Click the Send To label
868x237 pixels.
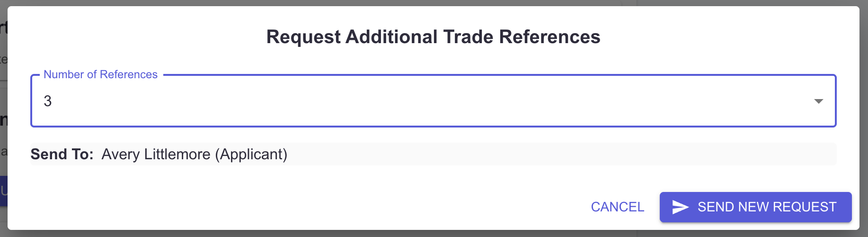pyautogui.click(x=62, y=155)
